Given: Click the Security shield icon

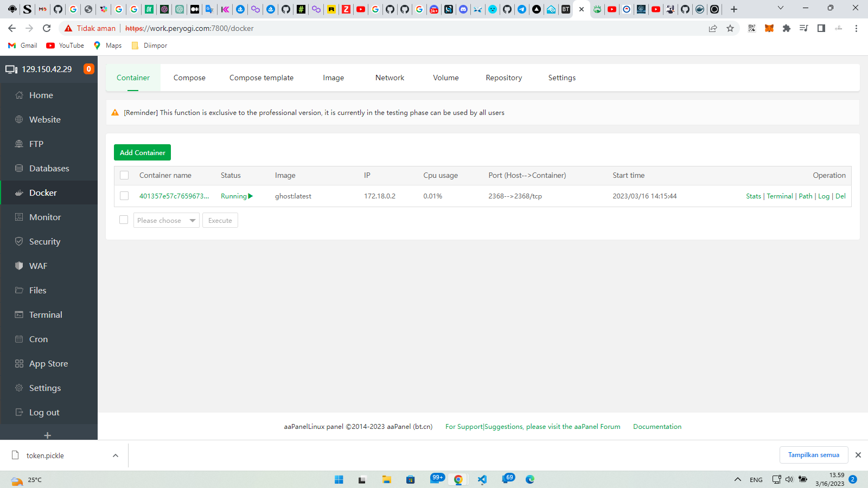Looking at the screenshot, I should tap(19, 242).
